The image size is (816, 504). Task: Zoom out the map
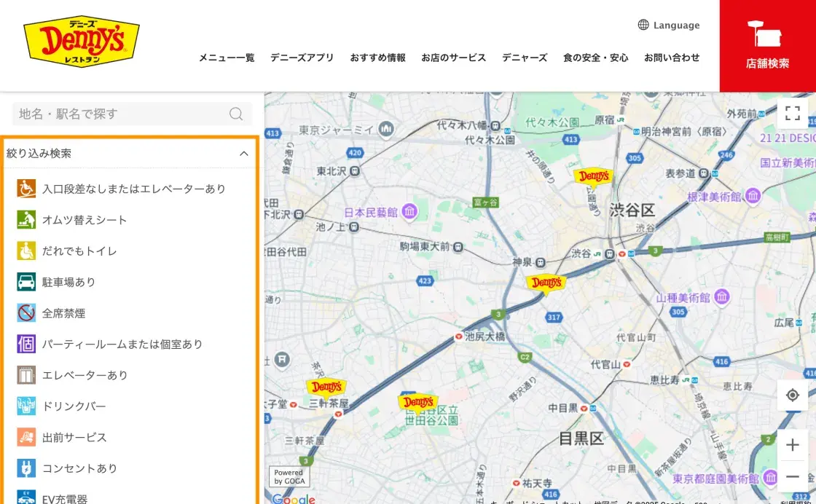[792, 476]
